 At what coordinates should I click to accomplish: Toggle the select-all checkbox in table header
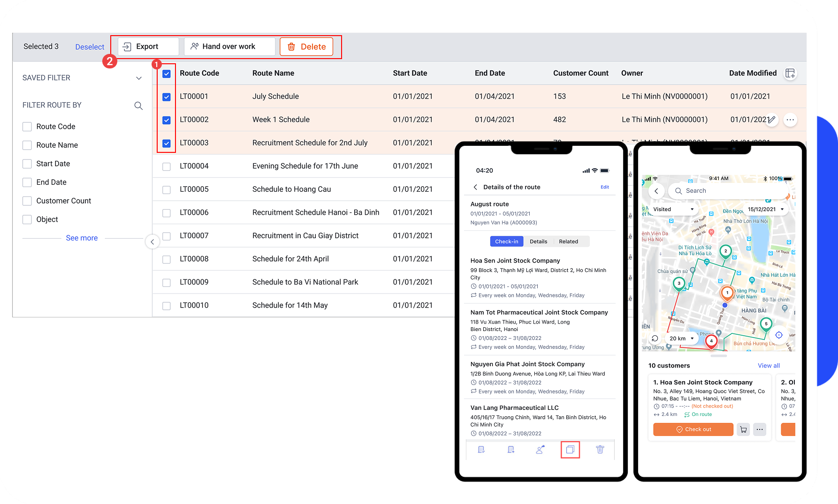167,74
